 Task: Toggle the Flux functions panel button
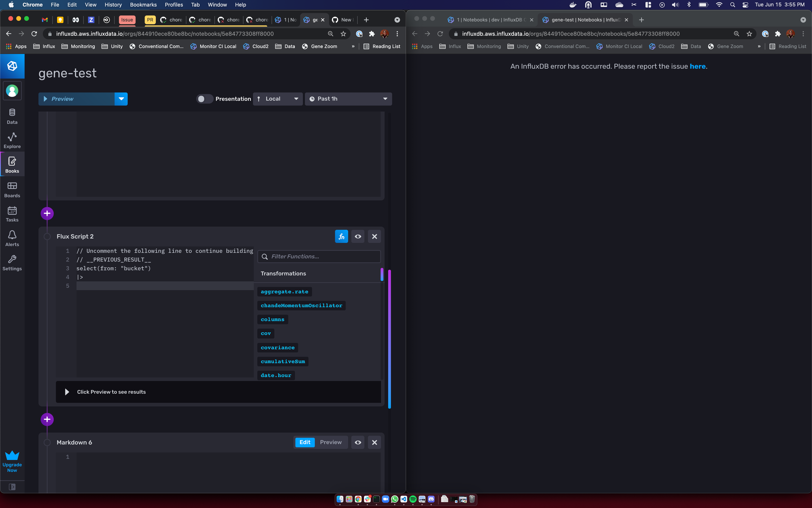coord(341,237)
